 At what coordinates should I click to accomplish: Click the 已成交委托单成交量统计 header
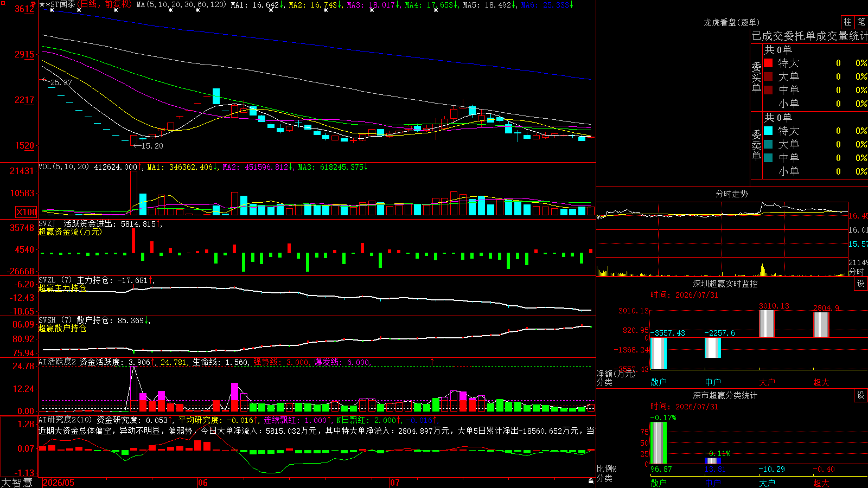[809, 36]
